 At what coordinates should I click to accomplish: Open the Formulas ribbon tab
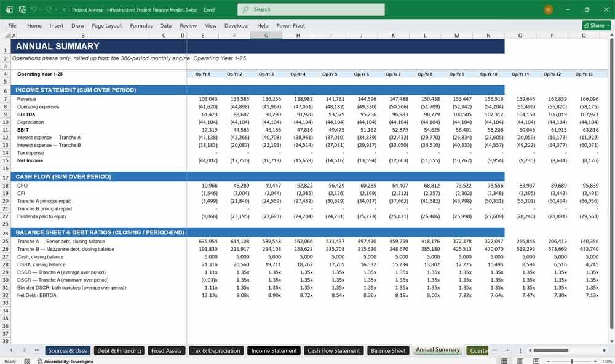point(141,25)
